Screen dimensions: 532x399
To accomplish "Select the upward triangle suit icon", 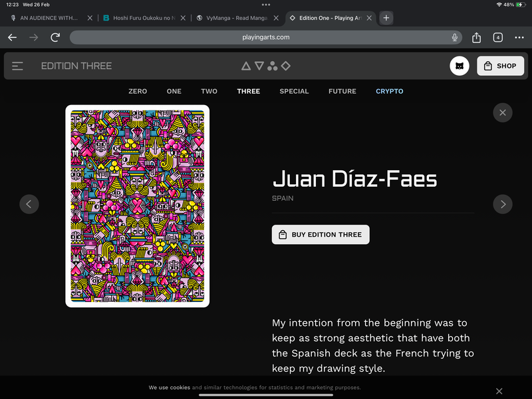I will coord(246,66).
